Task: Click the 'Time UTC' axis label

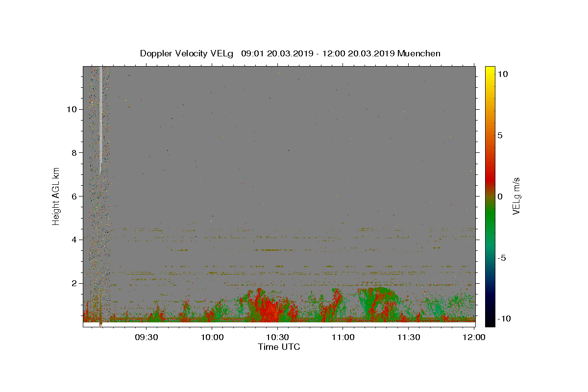Action: point(279,347)
